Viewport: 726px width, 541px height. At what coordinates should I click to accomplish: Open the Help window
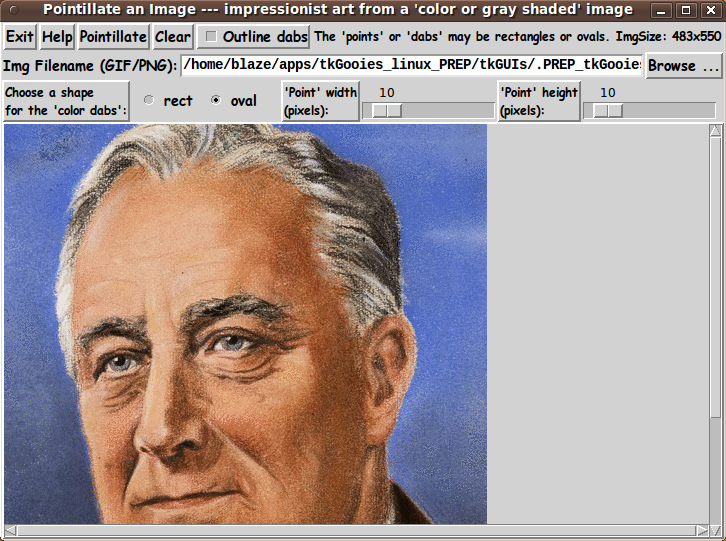click(x=57, y=37)
